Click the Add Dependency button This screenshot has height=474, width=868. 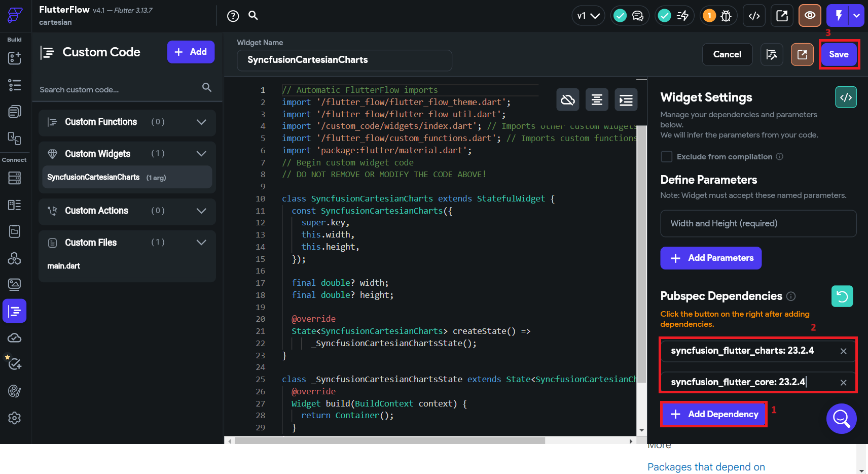pyautogui.click(x=714, y=414)
